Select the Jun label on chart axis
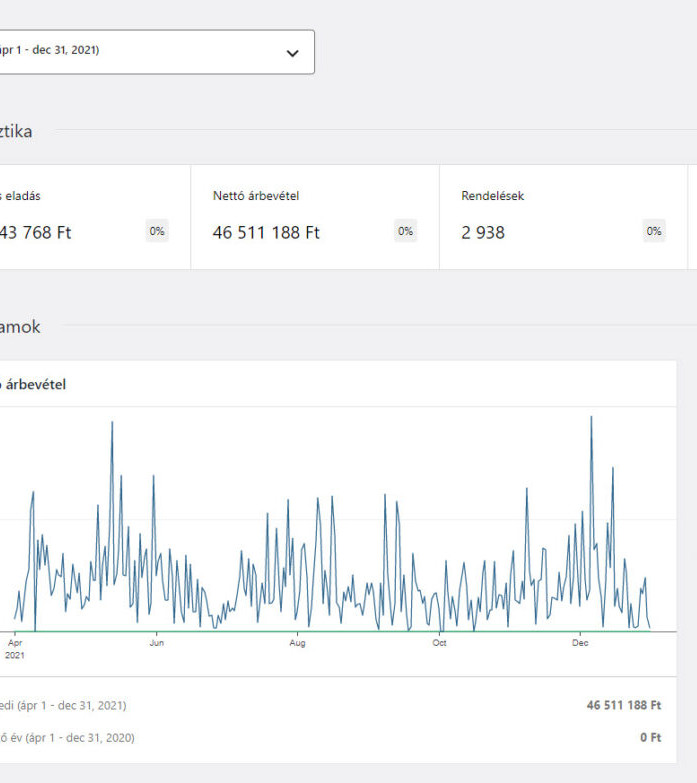The image size is (697, 783). tap(157, 643)
